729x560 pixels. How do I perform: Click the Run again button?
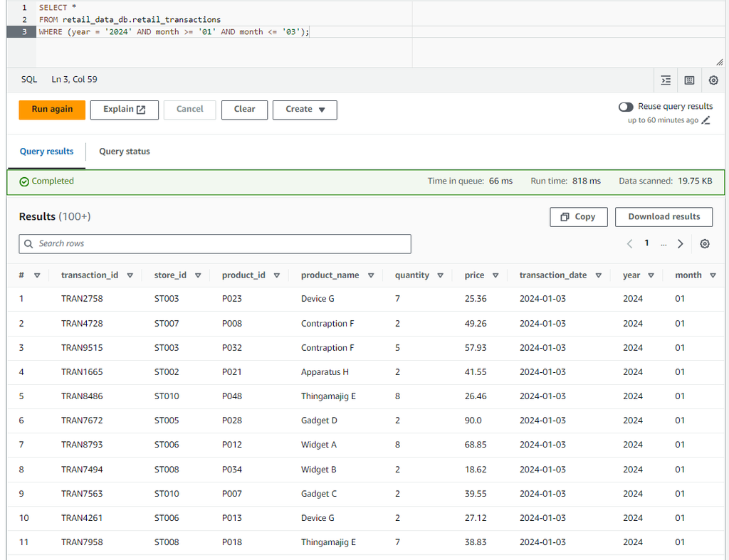51,110
